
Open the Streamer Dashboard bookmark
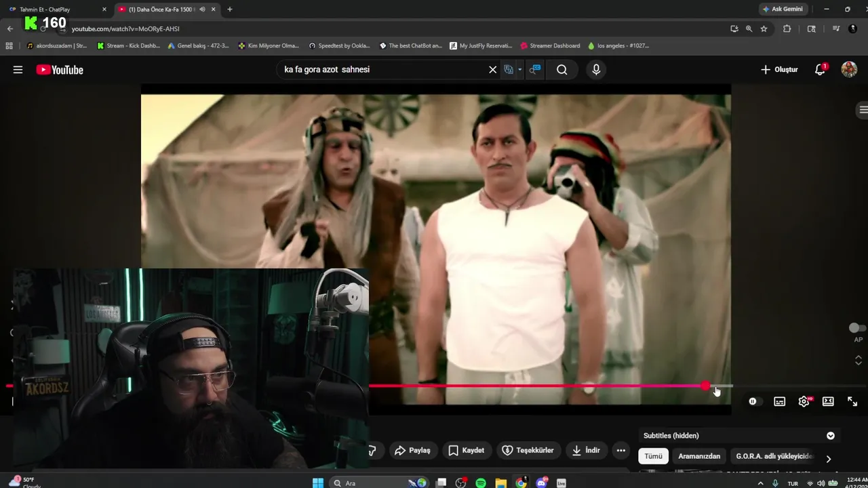tap(551, 46)
